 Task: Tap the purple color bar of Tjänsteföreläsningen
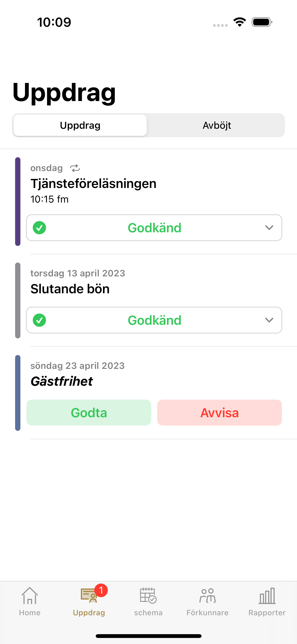click(x=18, y=202)
